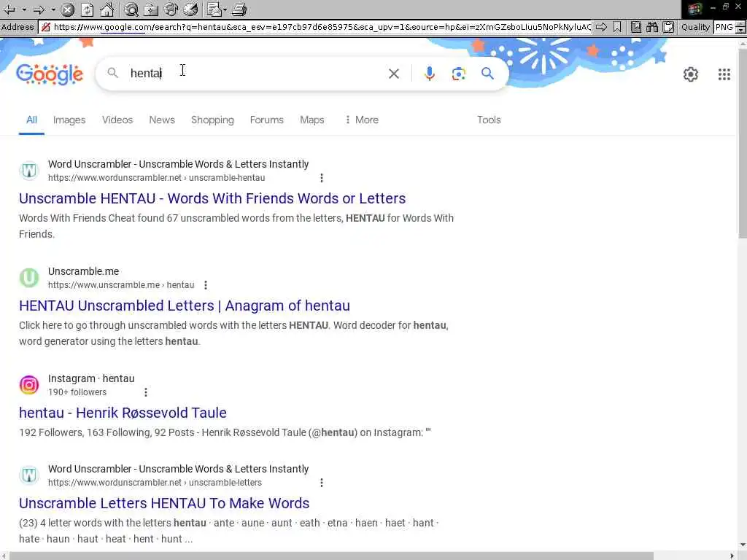The width and height of the screenshot is (747, 560).
Task: Click the binoculars find icon
Action: [x=652, y=27]
